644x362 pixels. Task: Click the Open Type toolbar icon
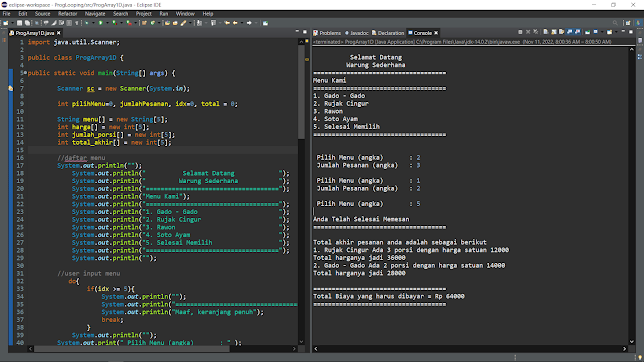(x=167, y=23)
